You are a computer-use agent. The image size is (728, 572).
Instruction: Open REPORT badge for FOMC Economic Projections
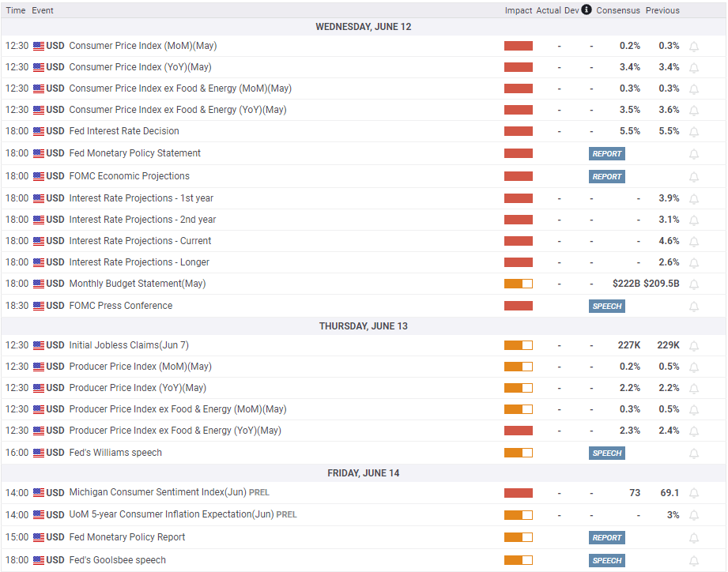coord(607,177)
